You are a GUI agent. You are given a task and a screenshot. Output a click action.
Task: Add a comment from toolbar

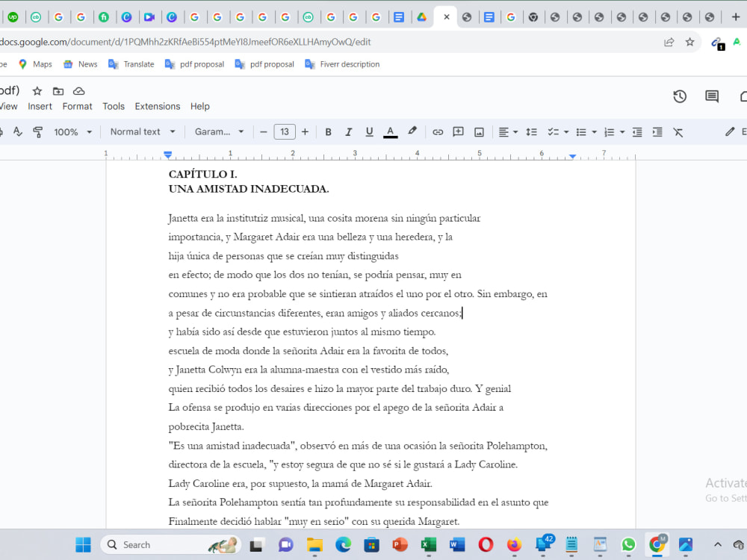tap(459, 132)
